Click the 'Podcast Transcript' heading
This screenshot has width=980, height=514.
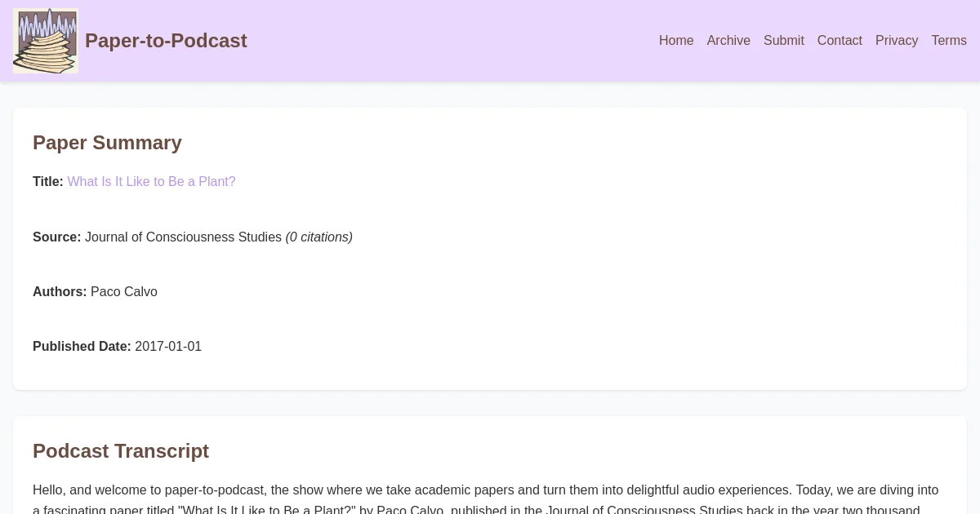tap(121, 451)
